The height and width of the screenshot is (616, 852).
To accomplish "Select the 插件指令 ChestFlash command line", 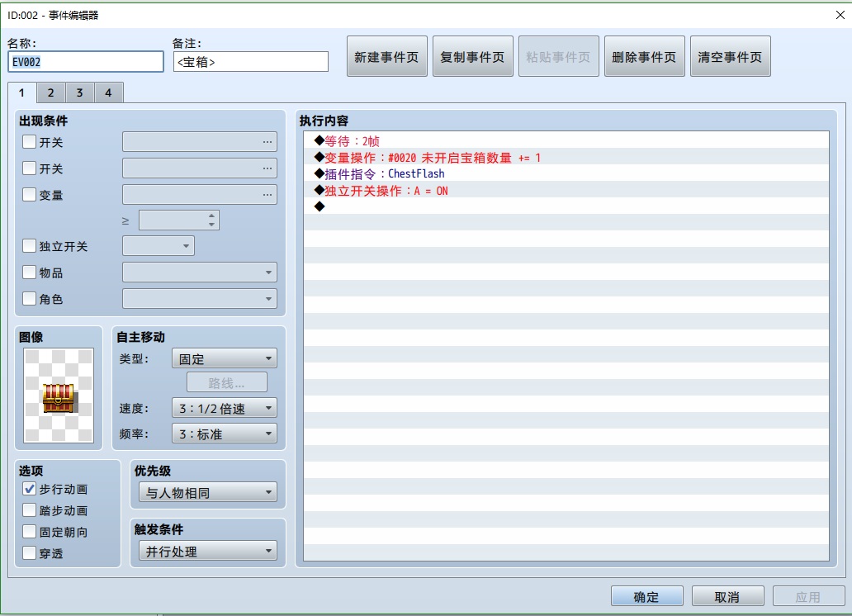I will coord(566,174).
